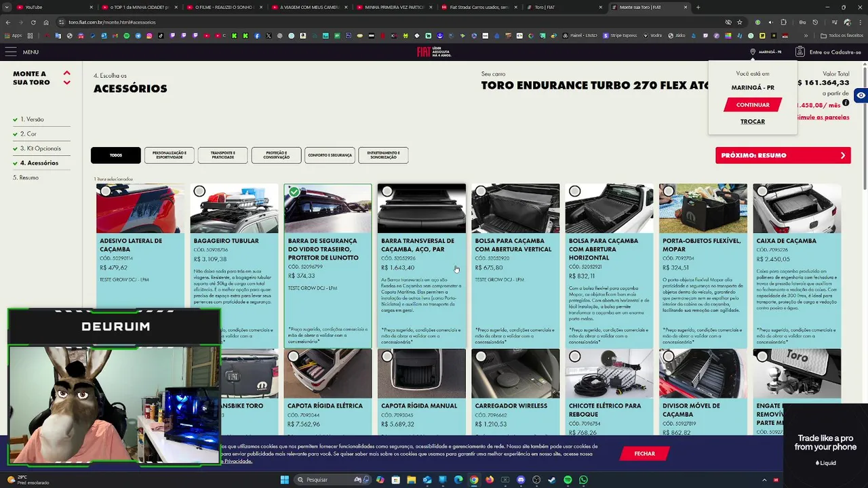Select the Divisor Móvel de Caçamba circle
Image resolution: width=868 pixels, height=488 pixels.
pyautogui.click(x=669, y=356)
